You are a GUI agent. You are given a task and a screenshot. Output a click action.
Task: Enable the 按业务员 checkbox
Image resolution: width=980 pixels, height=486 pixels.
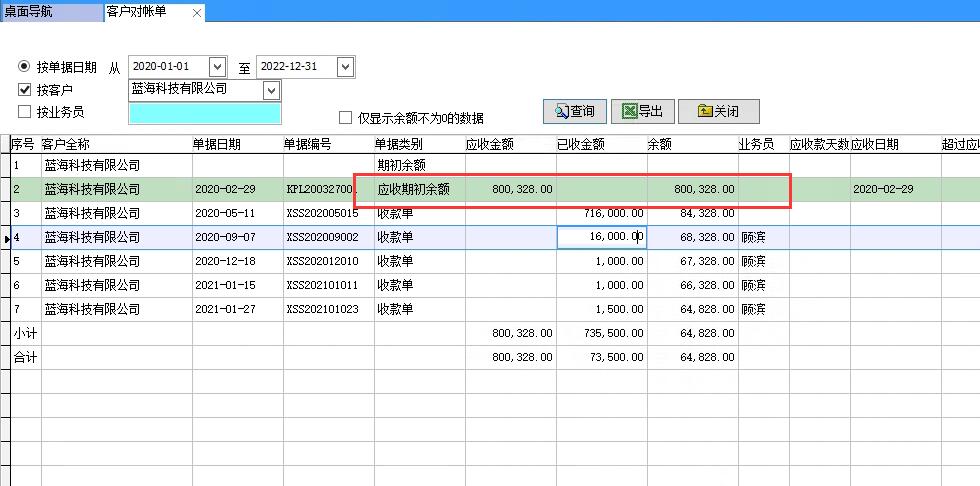(25, 112)
